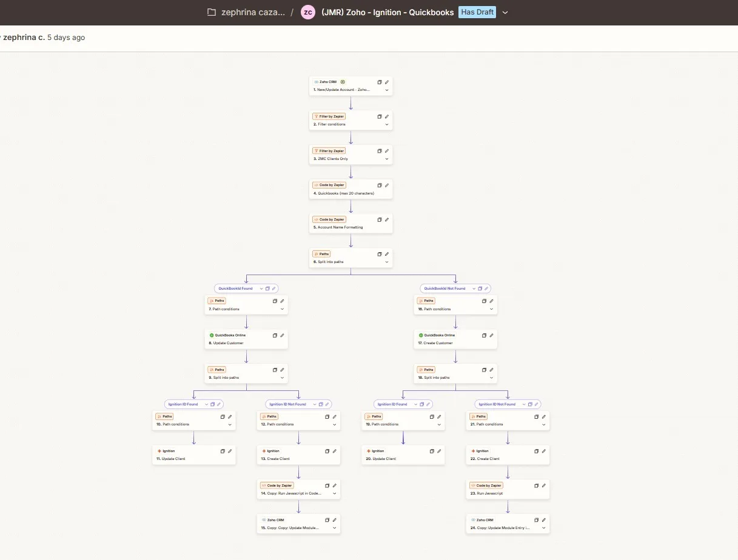Screen dimensions: 738x560
Task: Expand step 24 Copy: Update Module Entry chevron
Action: point(544,528)
